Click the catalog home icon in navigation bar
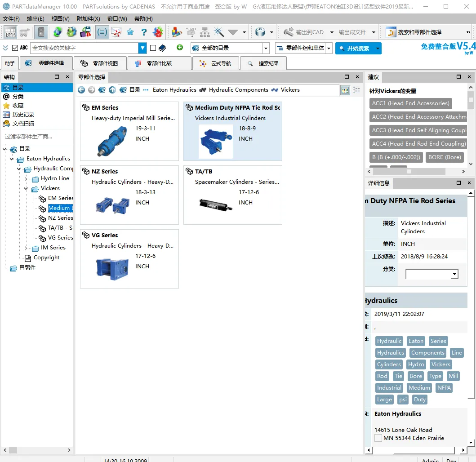 pyautogui.click(x=102, y=90)
